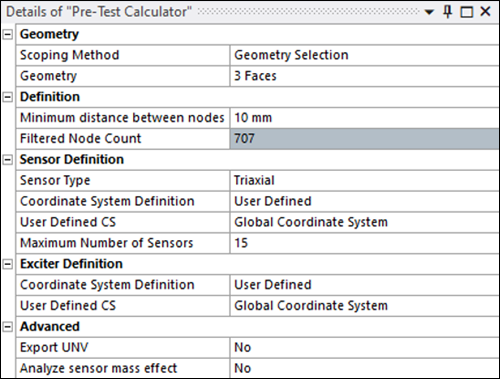500x379 pixels.
Task: Close the Pre-Test Calculator details panel
Action: pos(485,12)
